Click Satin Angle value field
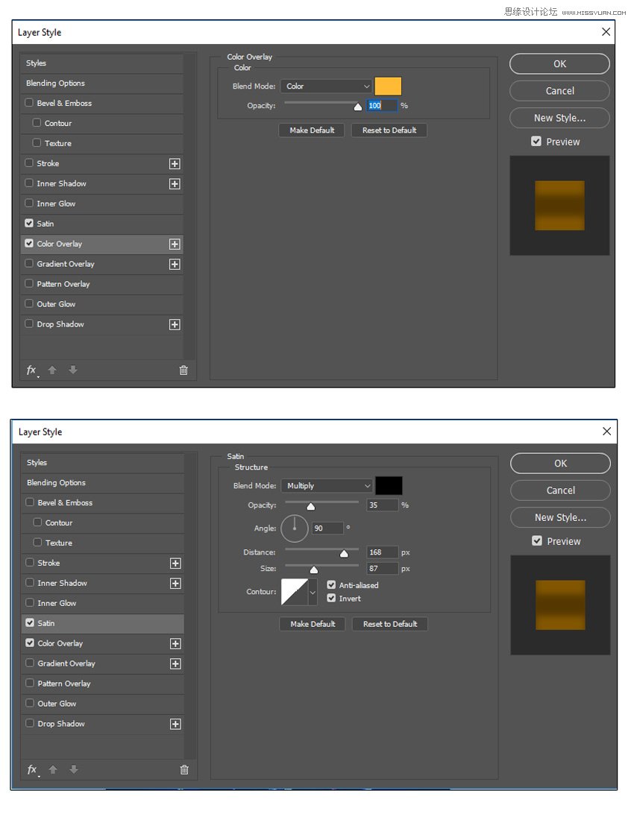The width and height of the screenshot is (634, 840). [x=327, y=528]
